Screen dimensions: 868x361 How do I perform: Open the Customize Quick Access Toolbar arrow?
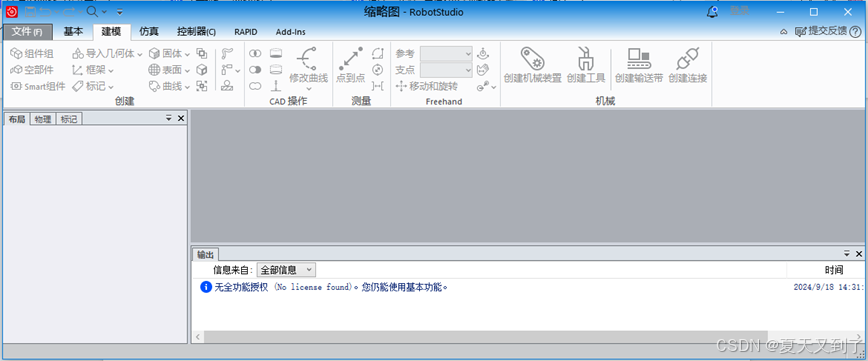(120, 12)
